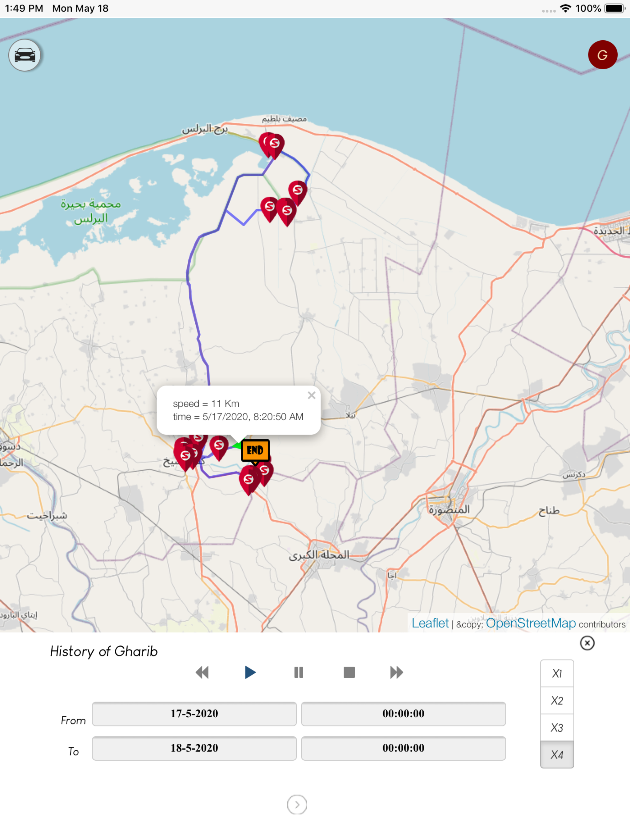This screenshot has width=630, height=840.
Task: Open the red G profile avatar
Action: click(x=602, y=55)
